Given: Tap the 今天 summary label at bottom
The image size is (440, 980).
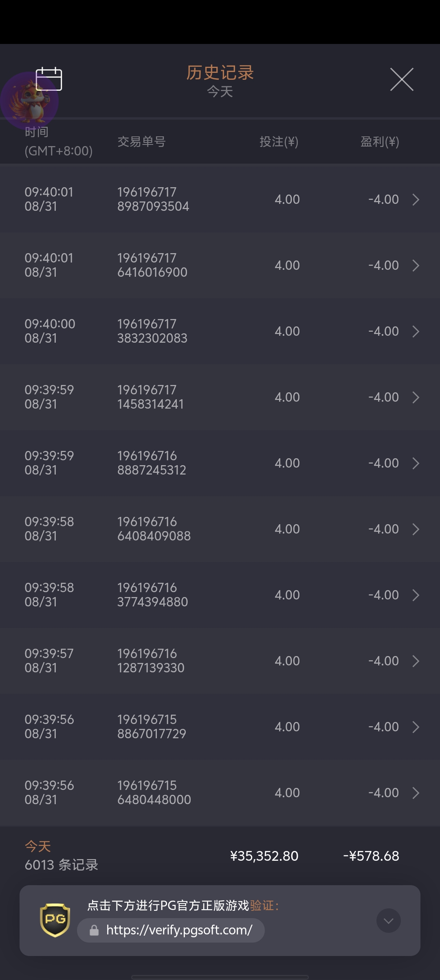Looking at the screenshot, I should [x=38, y=847].
